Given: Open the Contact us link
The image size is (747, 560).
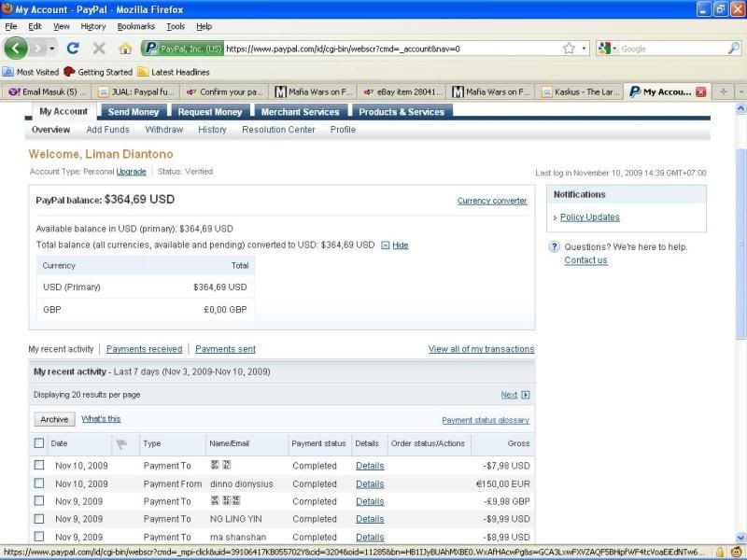Looking at the screenshot, I should coord(585,260).
